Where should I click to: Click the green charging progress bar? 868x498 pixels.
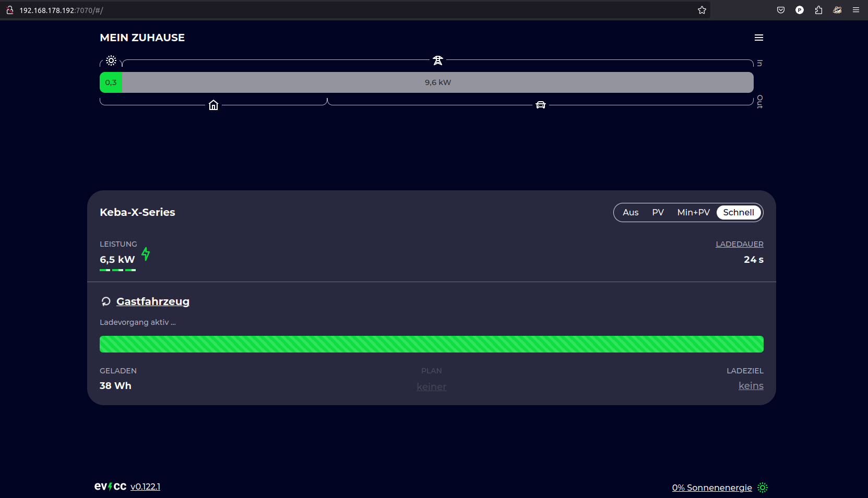(x=431, y=344)
